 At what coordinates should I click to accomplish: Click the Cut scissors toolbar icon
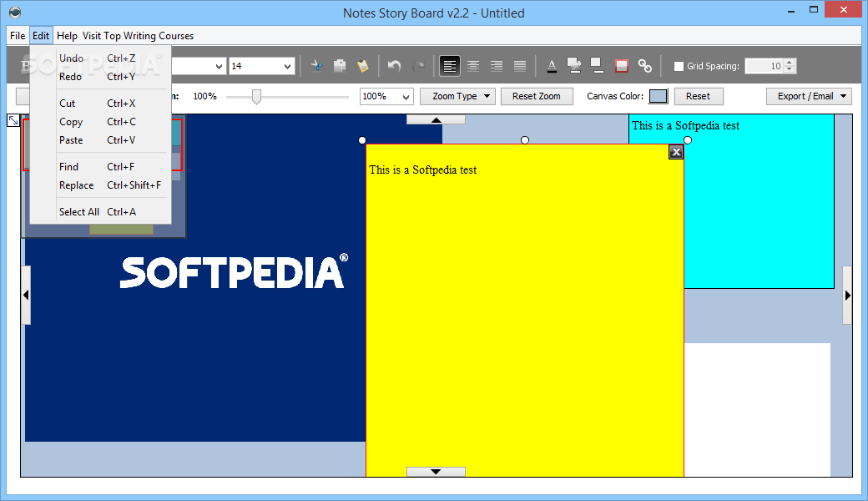pyautogui.click(x=316, y=66)
